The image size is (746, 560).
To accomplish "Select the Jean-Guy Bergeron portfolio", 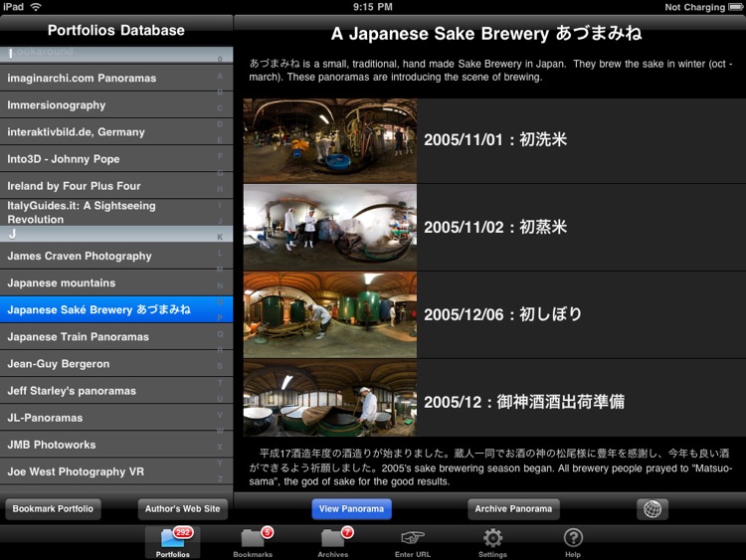I will pyautogui.click(x=116, y=363).
